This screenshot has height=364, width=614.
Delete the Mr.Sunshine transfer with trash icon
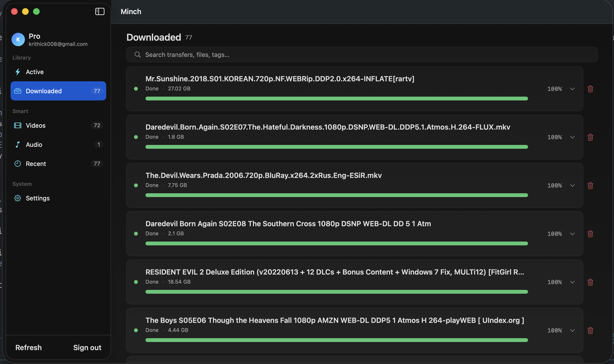(590, 89)
